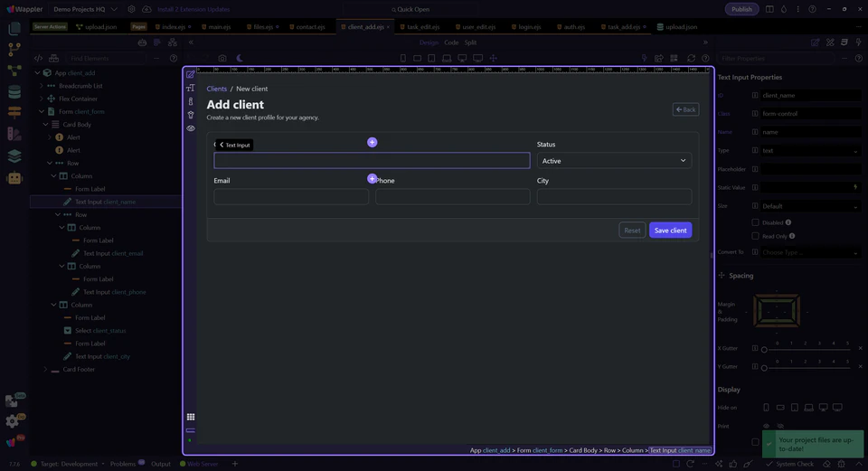Open the Demo Projects HQ project dropdown
The width and height of the screenshot is (868, 471).
pyautogui.click(x=85, y=9)
